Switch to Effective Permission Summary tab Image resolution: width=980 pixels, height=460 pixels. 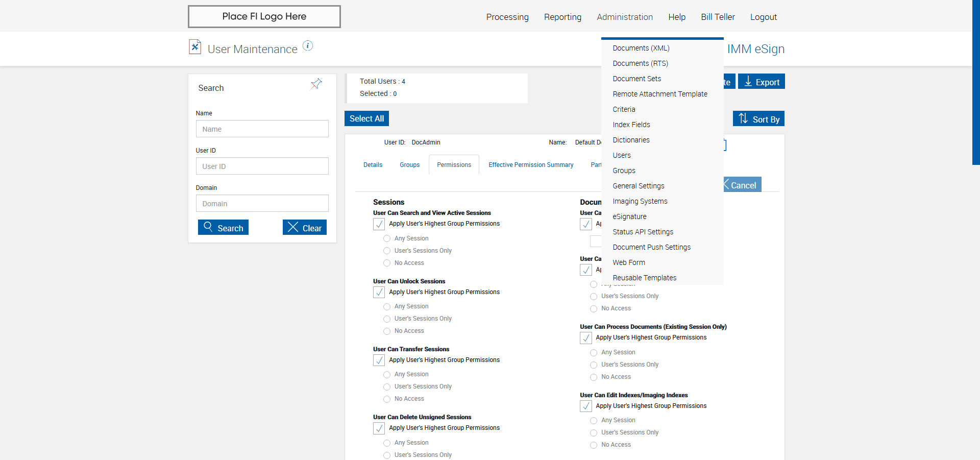click(x=531, y=165)
